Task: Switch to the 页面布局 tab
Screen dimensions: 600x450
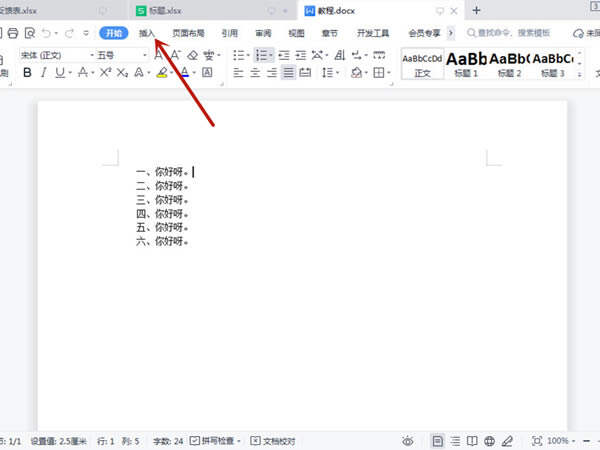Action: (x=188, y=33)
